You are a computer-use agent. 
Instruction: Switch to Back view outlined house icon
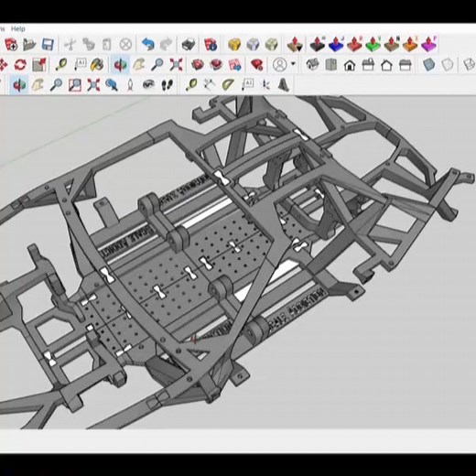pyautogui.click(x=386, y=65)
